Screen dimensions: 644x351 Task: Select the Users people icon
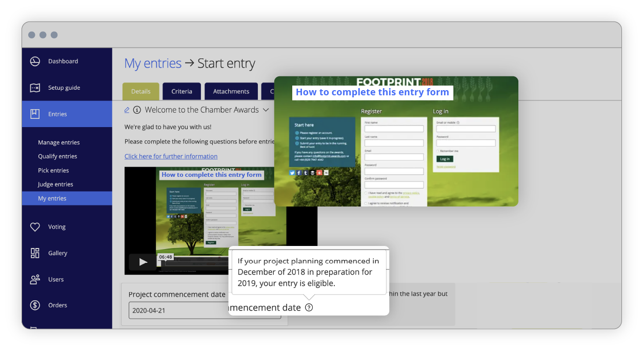tap(35, 279)
